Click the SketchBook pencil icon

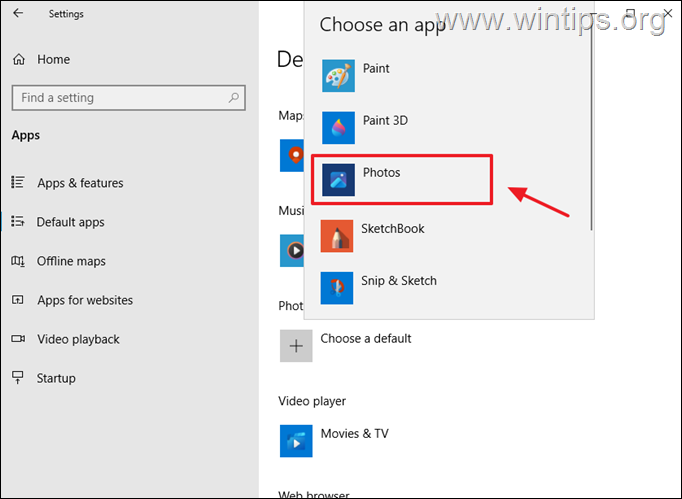pyautogui.click(x=337, y=236)
